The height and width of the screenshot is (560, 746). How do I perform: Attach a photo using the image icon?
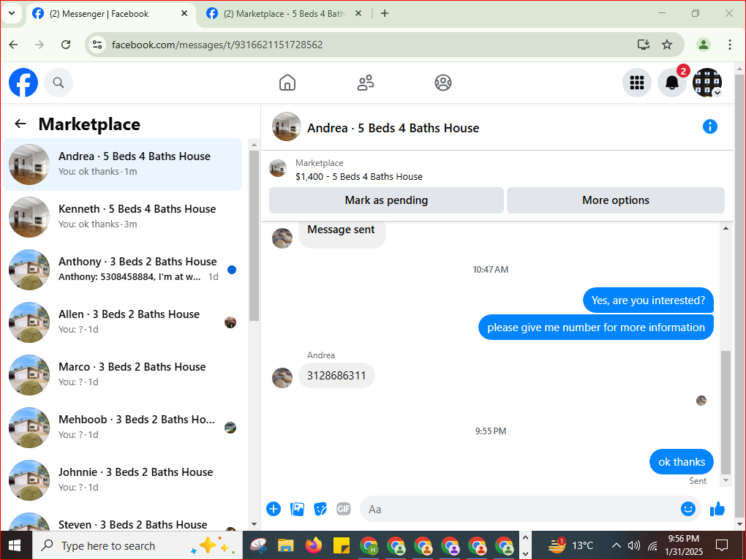pos(298,509)
